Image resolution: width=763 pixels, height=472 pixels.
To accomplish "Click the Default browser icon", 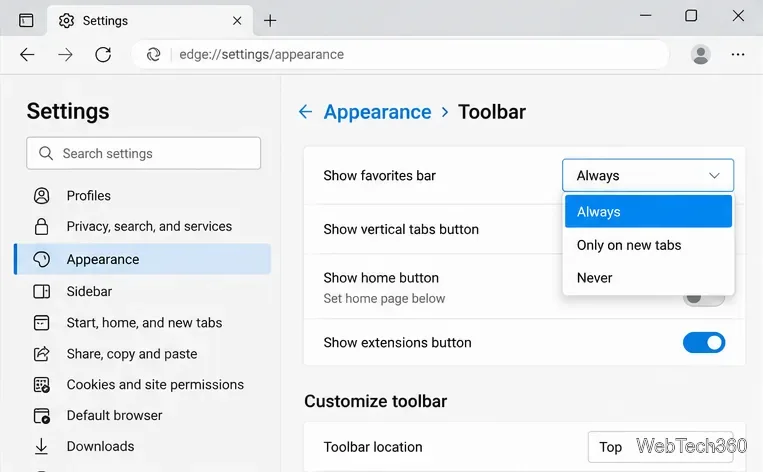I will [x=41, y=416].
